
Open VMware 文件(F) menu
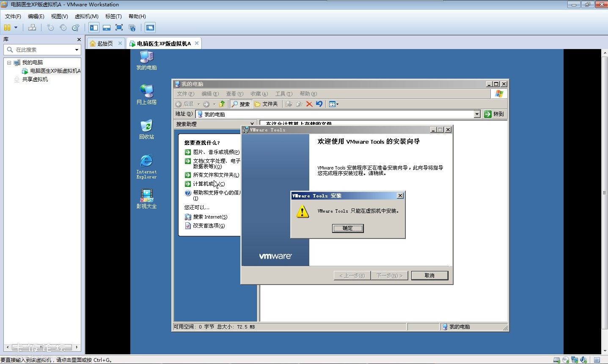point(13,16)
